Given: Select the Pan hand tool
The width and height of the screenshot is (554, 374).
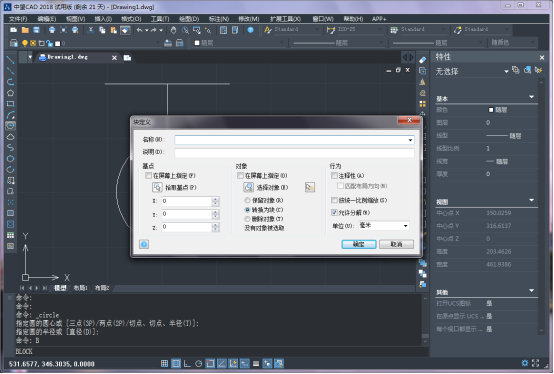Looking at the screenshot, I should coord(173,30).
